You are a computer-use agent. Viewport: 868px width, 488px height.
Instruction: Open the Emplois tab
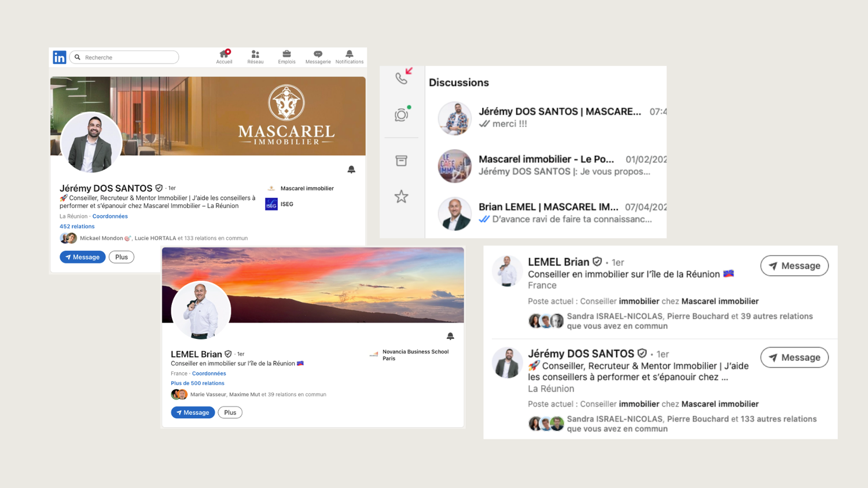point(286,57)
